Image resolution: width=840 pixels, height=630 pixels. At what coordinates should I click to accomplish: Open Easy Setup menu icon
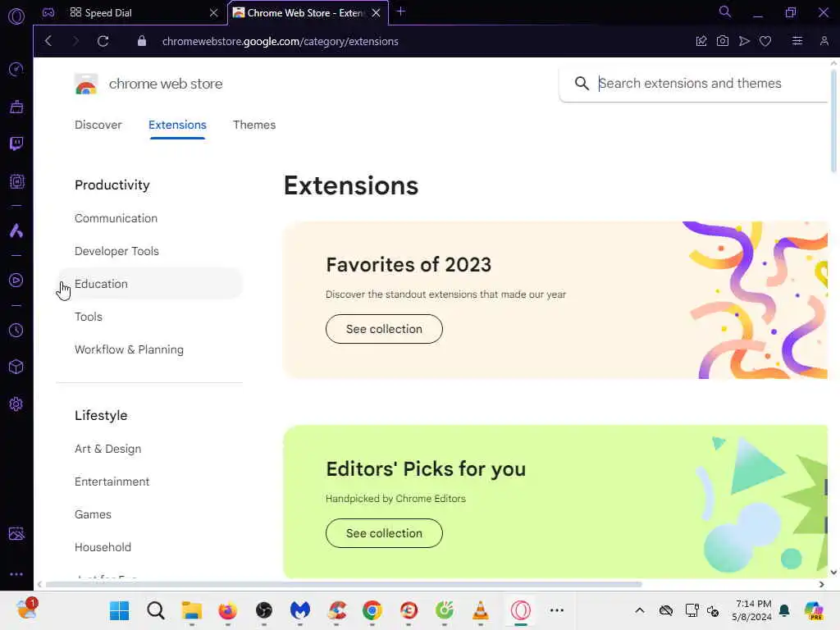pyautogui.click(x=797, y=41)
